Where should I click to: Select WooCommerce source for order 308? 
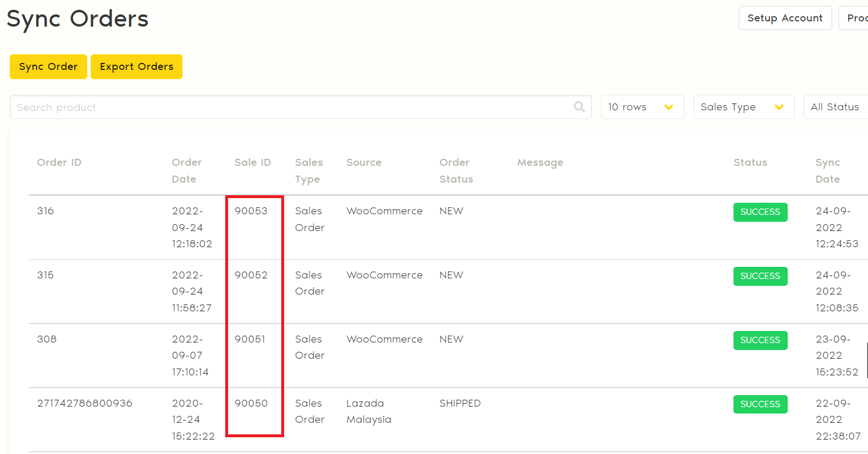point(385,339)
